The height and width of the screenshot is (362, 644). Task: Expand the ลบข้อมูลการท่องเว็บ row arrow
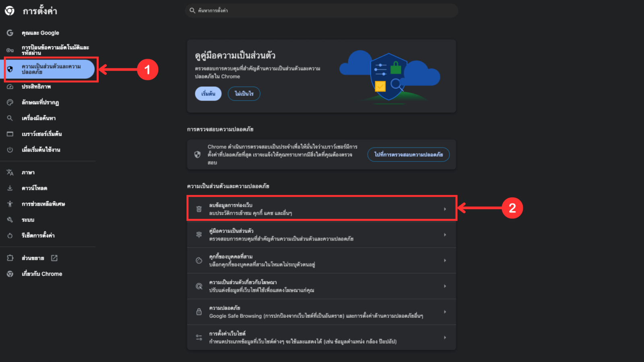point(445,209)
